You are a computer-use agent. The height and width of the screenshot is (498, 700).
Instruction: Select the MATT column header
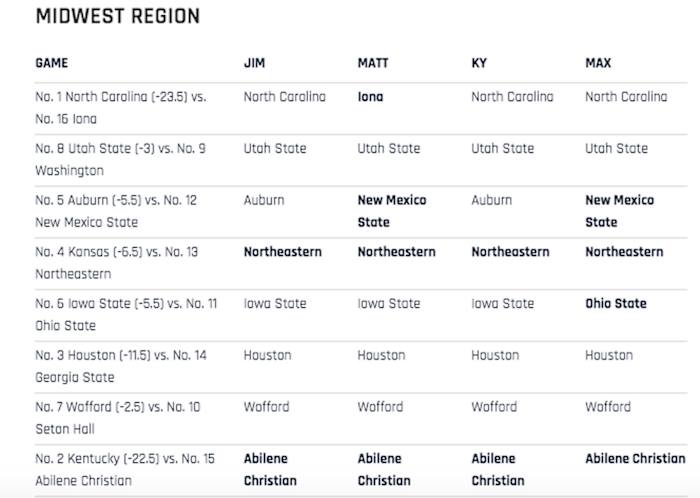coord(373,63)
